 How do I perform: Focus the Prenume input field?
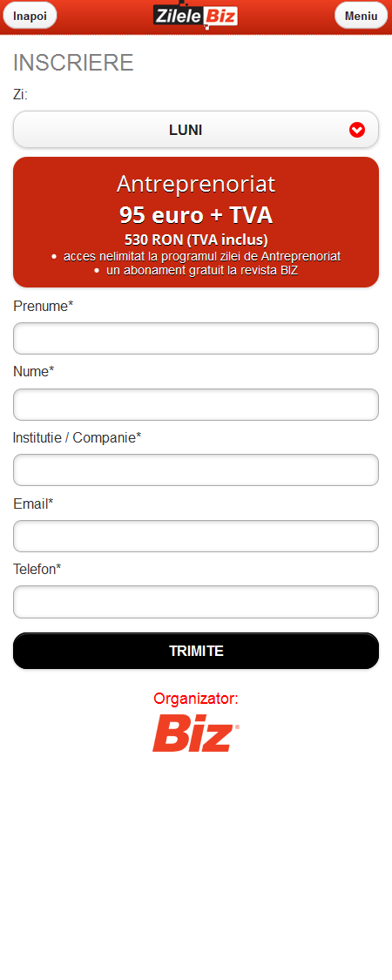pos(196,339)
